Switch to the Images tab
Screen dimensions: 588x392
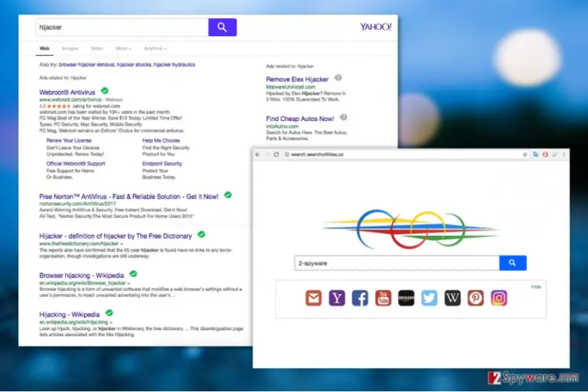(x=70, y=48)
